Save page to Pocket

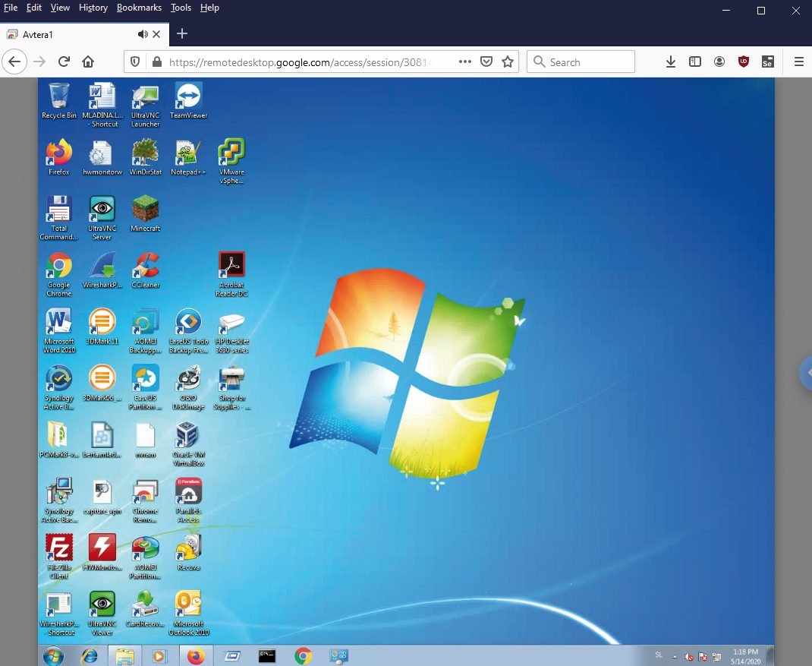point(486,62)
